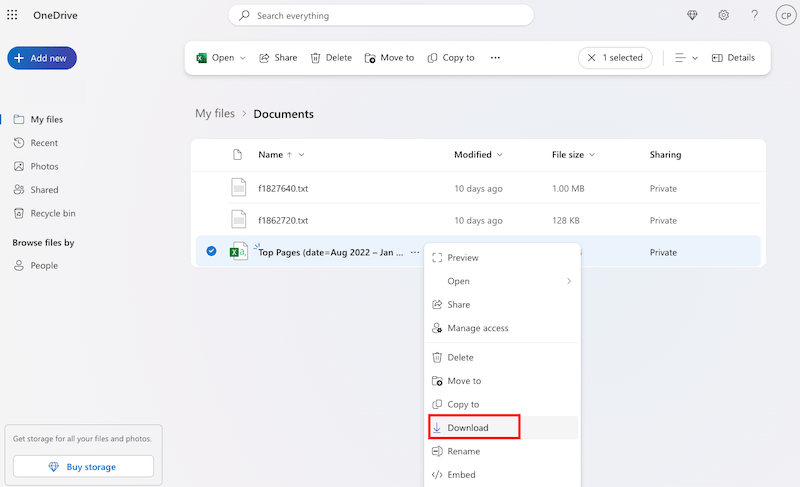The width and height of the screenshot is (800, 487).
Task: Click f1862720.txt file icon
Action: (x=239, y=220)
